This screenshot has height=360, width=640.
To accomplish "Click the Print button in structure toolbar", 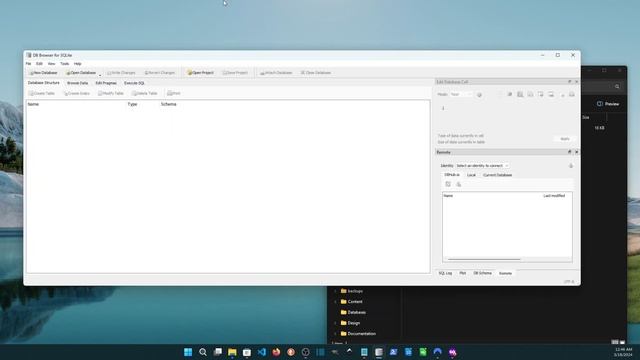I will click(x=174, y=93).
